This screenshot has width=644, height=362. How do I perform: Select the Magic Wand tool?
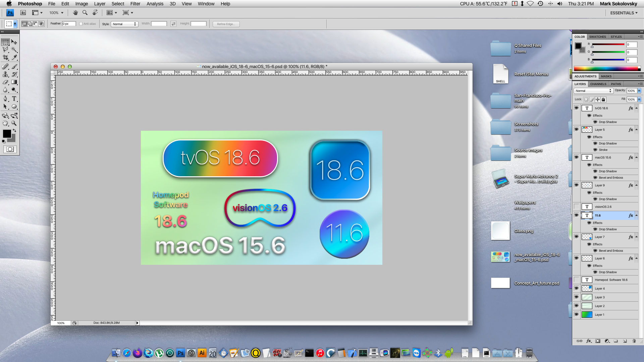14,50
